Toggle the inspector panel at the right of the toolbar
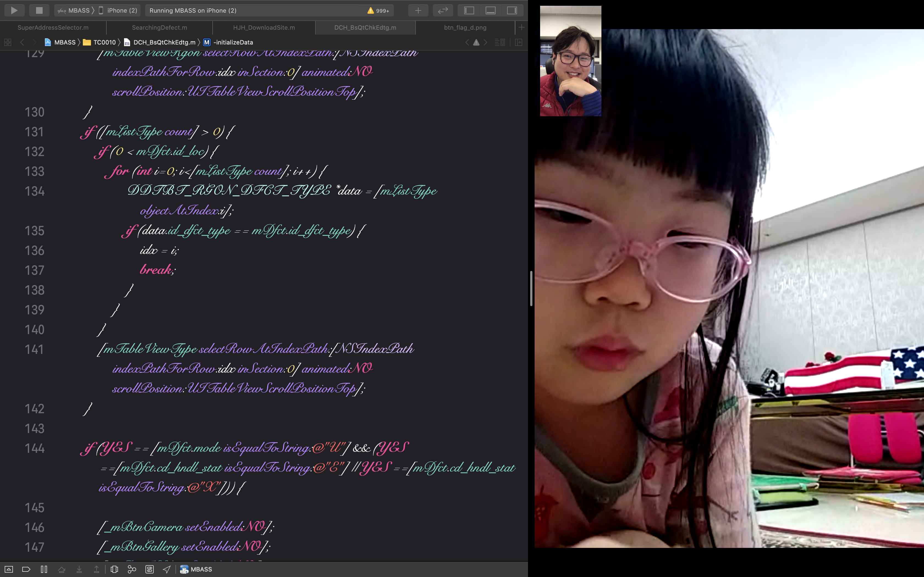This screenshot has height=577, width=924. coord(512,10)
